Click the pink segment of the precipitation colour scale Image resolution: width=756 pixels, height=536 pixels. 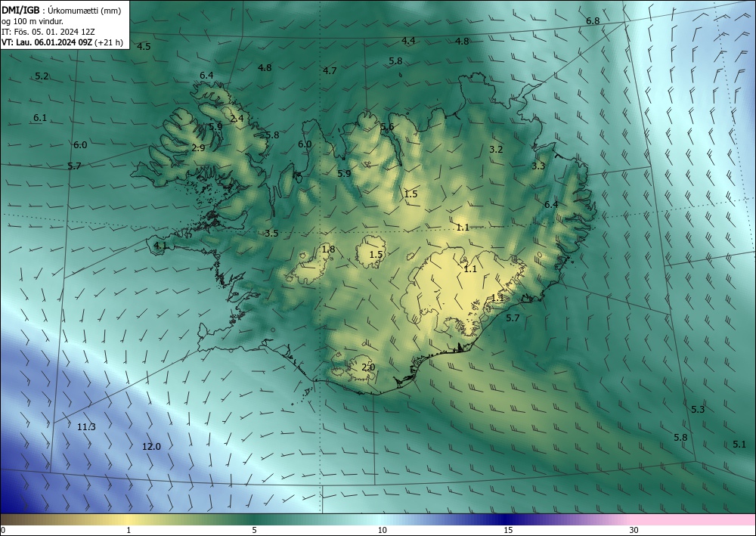(x=694, y=519)
